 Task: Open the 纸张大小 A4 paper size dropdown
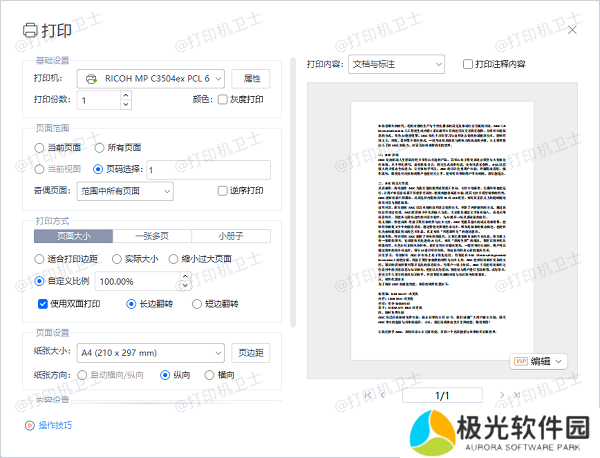tap(150, 353)
